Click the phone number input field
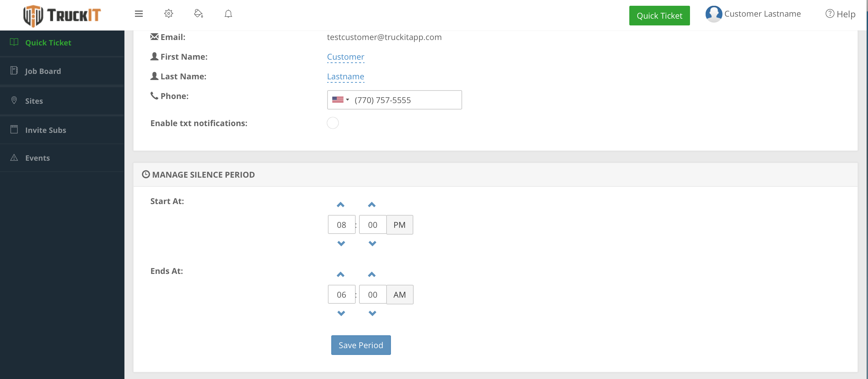The height and width of the screenshot is (379, 868). point(405,100)
